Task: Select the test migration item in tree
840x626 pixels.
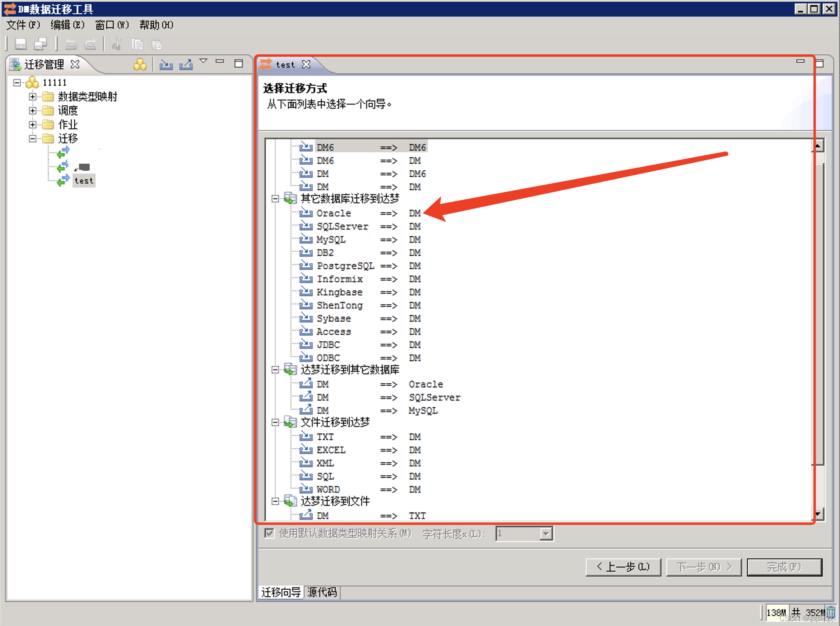Action: pos(84,181)
